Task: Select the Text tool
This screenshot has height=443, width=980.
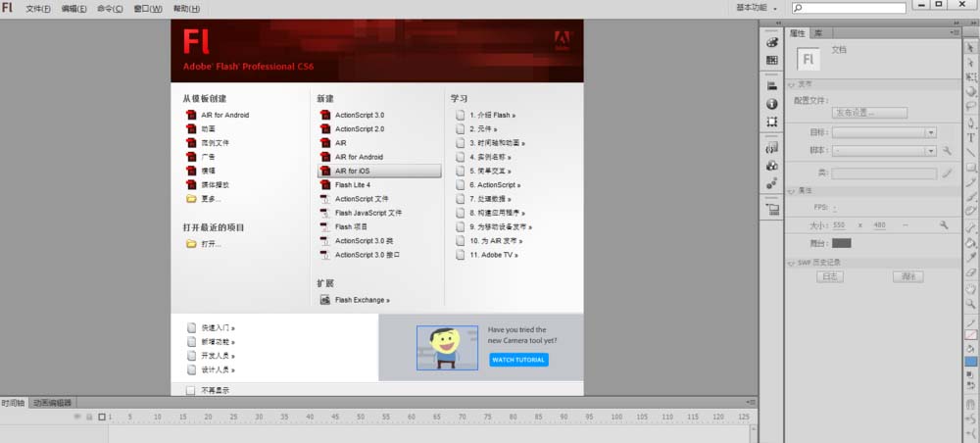Action: point(970,137)
